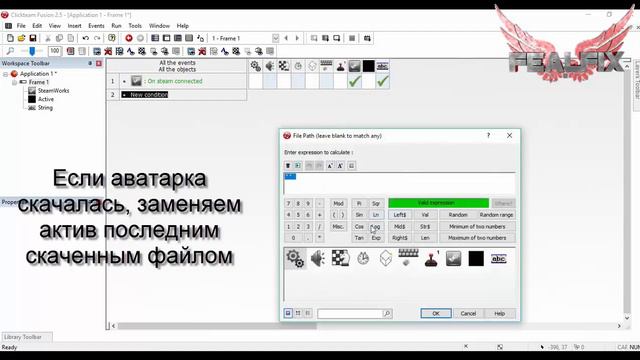Go to previous frame arrow in toolbar
The height and width of the screenshot is (360, 640).
click(286, 38)
